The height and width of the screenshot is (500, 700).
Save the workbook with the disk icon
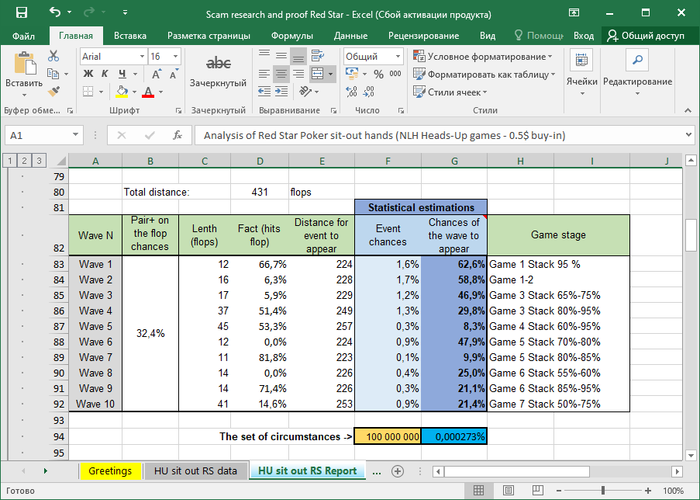[21, 12]
